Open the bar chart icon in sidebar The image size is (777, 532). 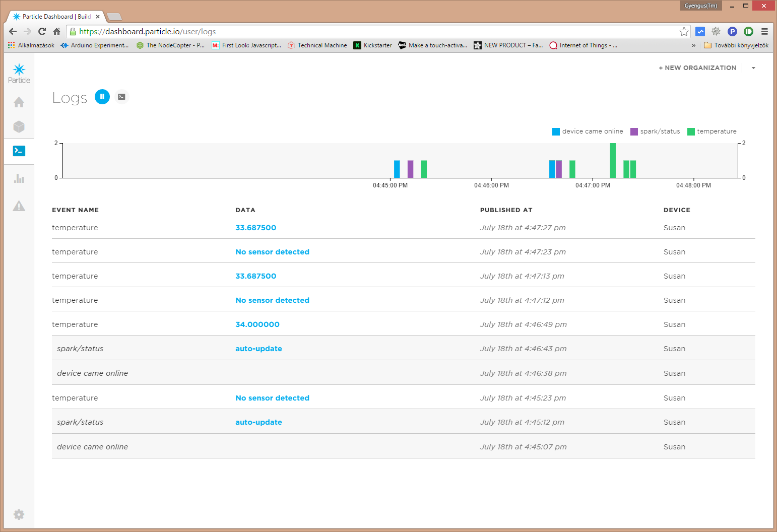[x=19, y=178]
